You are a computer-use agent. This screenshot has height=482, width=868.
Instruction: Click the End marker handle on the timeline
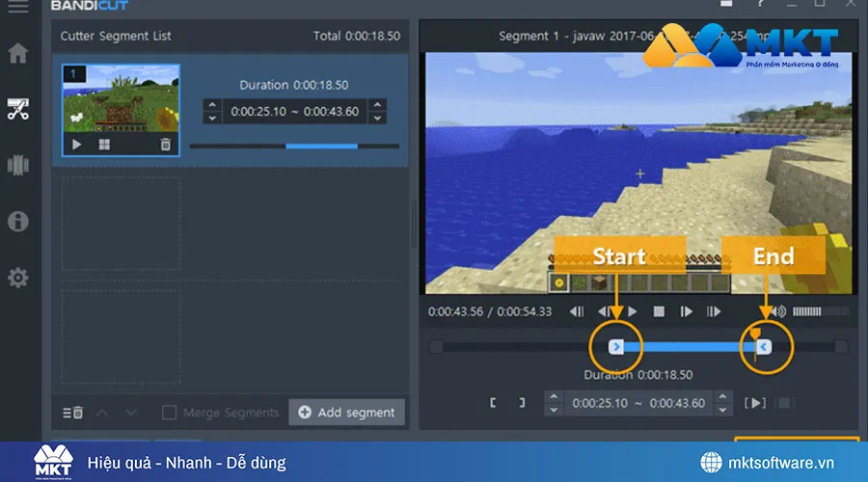point(764,347)
